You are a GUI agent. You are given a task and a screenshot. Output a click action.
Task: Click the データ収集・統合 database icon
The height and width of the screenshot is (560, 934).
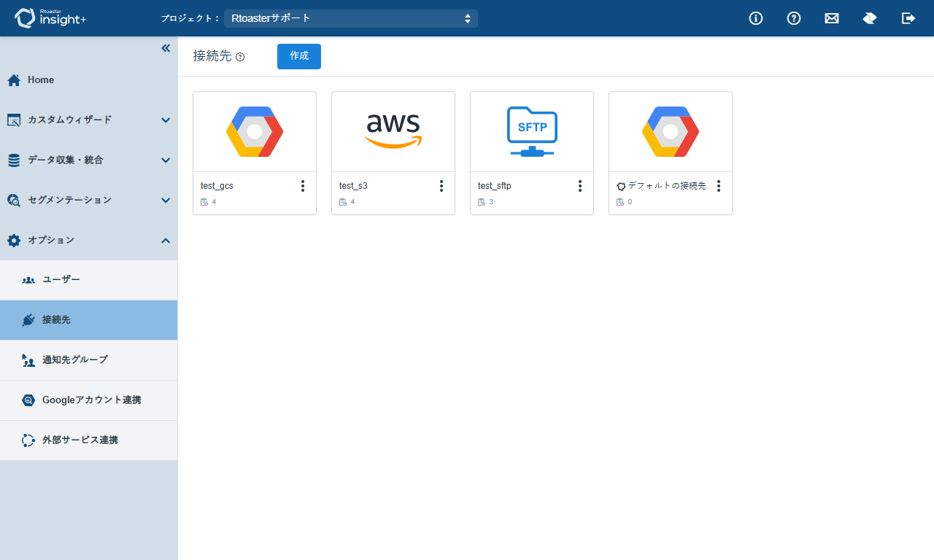(x=14, y=160)
